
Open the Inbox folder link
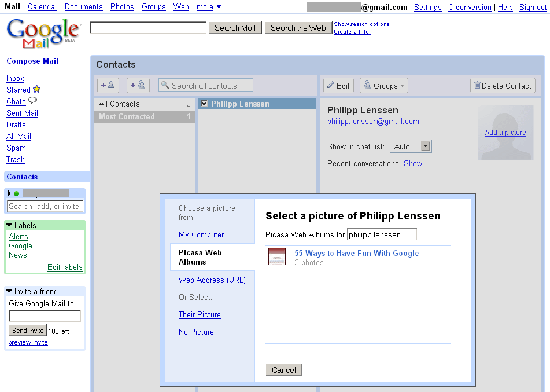coord(15,78)
